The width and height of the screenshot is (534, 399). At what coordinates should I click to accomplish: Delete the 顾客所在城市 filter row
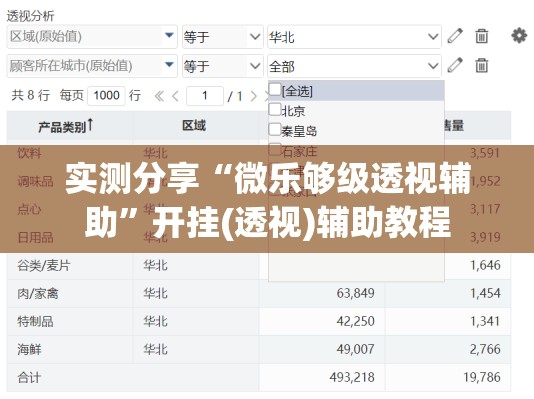pos(481,65)
